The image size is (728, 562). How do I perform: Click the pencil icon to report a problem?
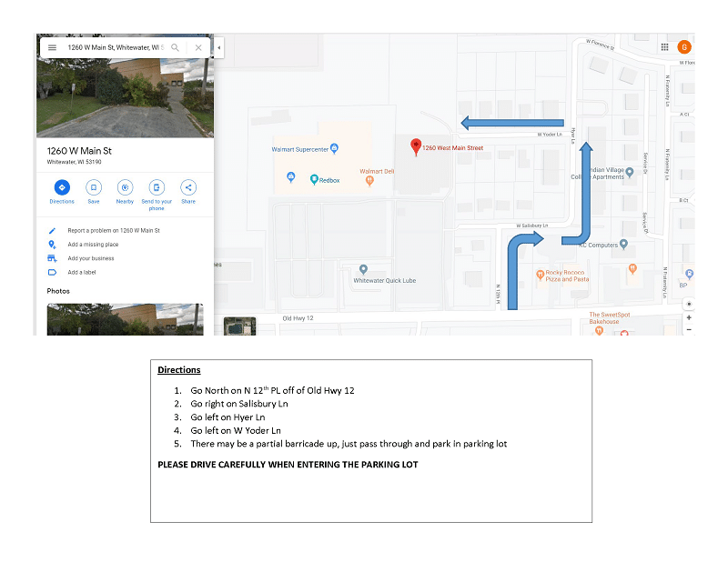click(x=52, y=231)
